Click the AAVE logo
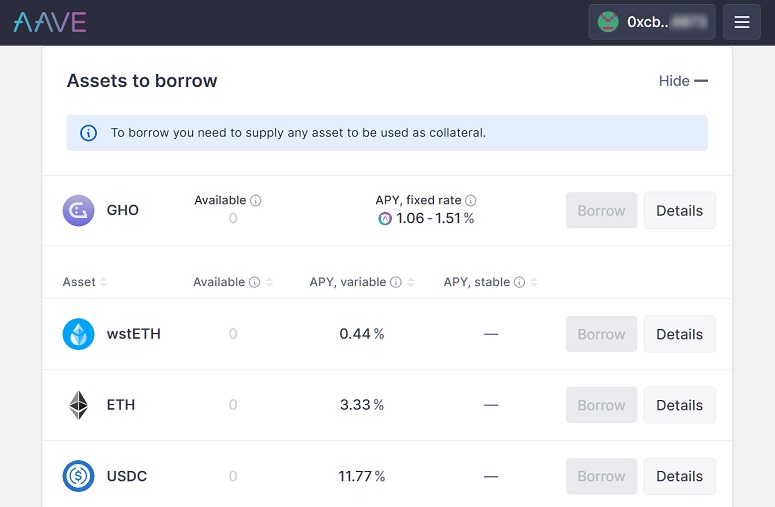The image size is (775, 507). (x=50, y=22)
